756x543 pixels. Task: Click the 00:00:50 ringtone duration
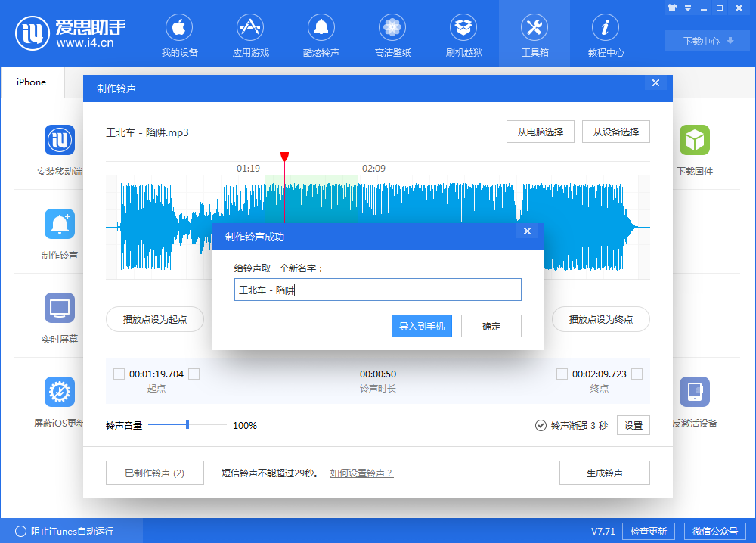pos(377,374)
